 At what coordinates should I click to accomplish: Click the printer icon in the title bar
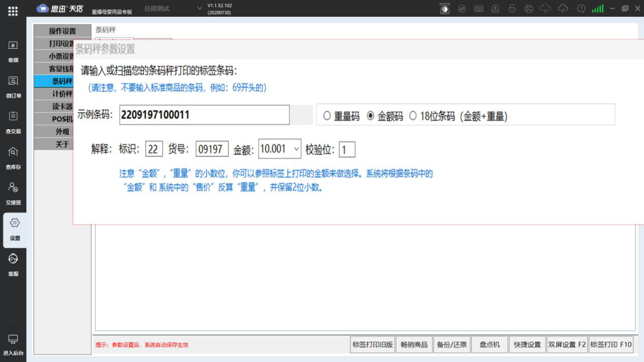[529, 9]
